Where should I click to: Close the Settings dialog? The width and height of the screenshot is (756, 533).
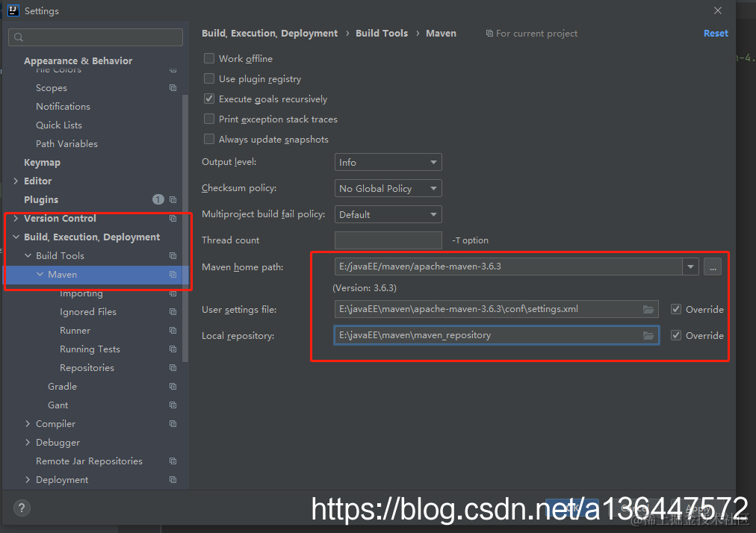point(717,10)
